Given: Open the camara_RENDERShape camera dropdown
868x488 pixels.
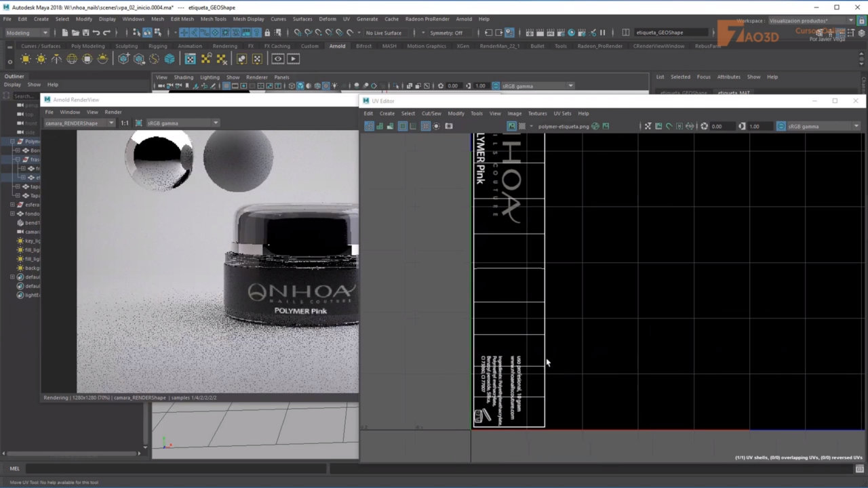Looking at the screenshot, I should pos(79,123).
